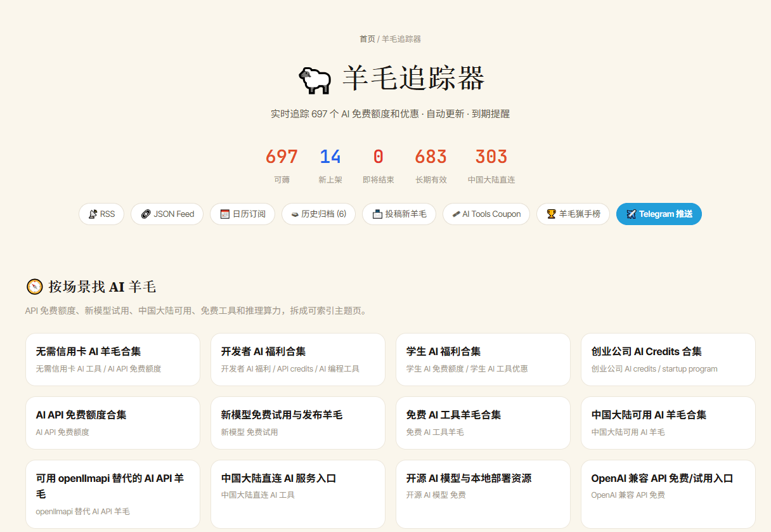Click the RSS feed icon
The image size is (771, 532).
(x=93, y=214)
